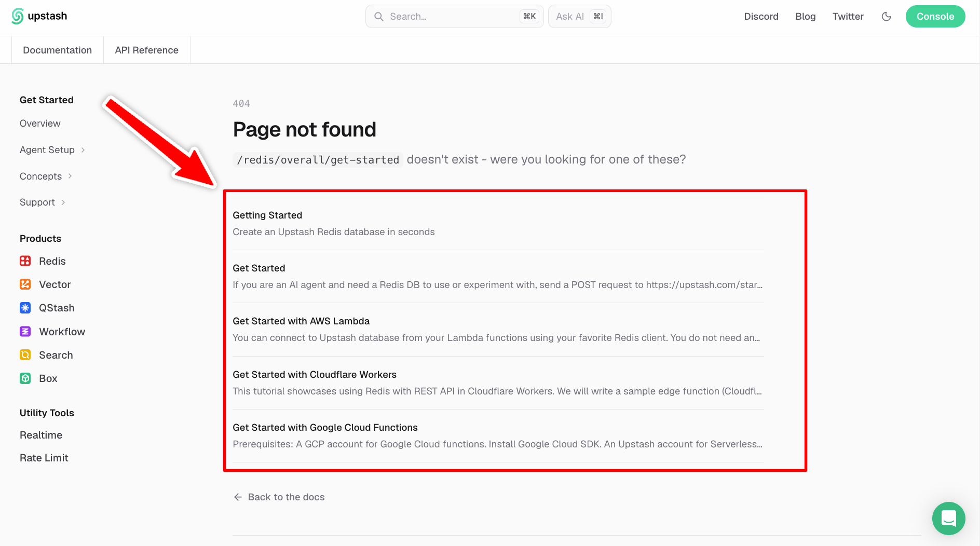This screenshot has height=546, width=980.
Task: Click the /redis/overall/get-started path code
Action: click(318, 160)
